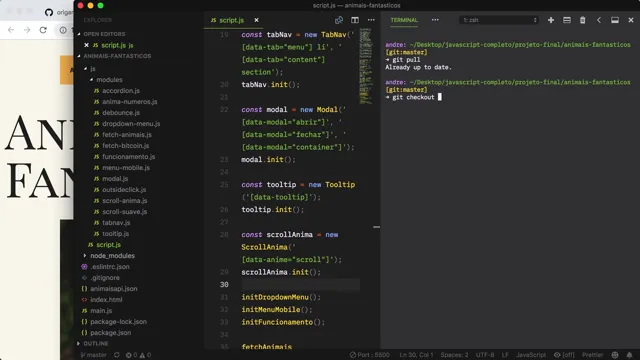Open debounce.js file
640x360 pixels.
[x=121, y=113]
